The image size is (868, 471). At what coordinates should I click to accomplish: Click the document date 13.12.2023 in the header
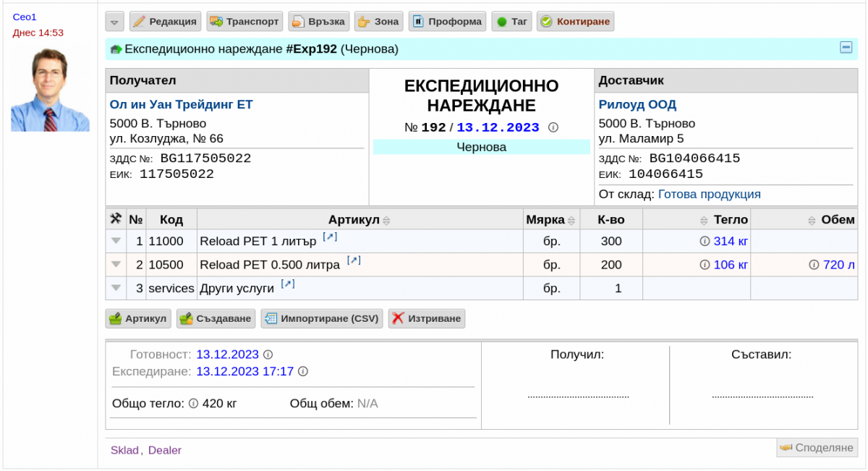498,127
